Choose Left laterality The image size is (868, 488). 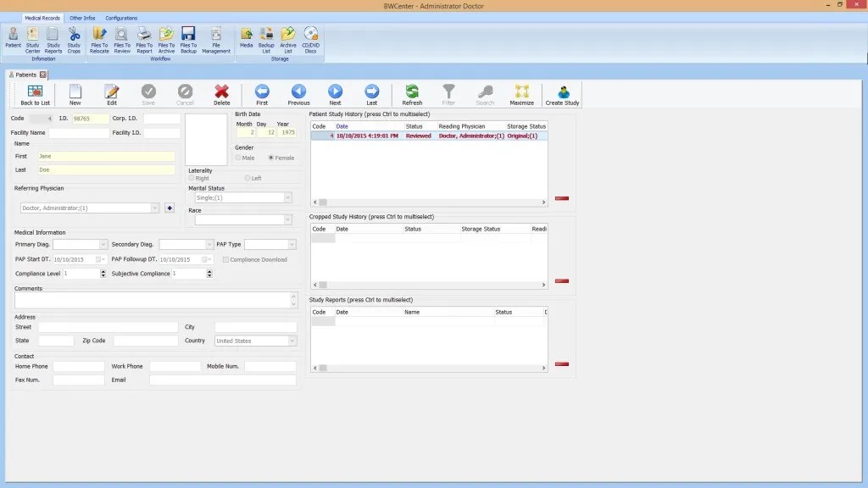pyautogui.click(x=248, y=178)
